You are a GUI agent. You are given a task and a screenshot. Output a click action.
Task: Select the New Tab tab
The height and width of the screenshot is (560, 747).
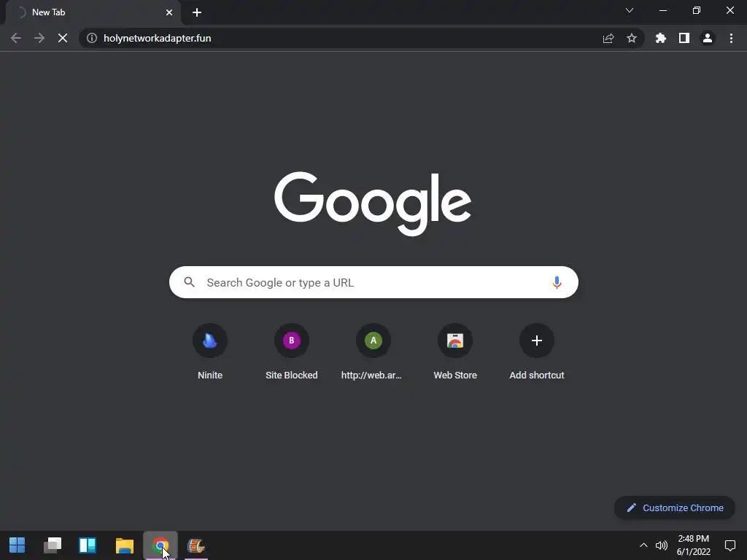tap(93, 12)
